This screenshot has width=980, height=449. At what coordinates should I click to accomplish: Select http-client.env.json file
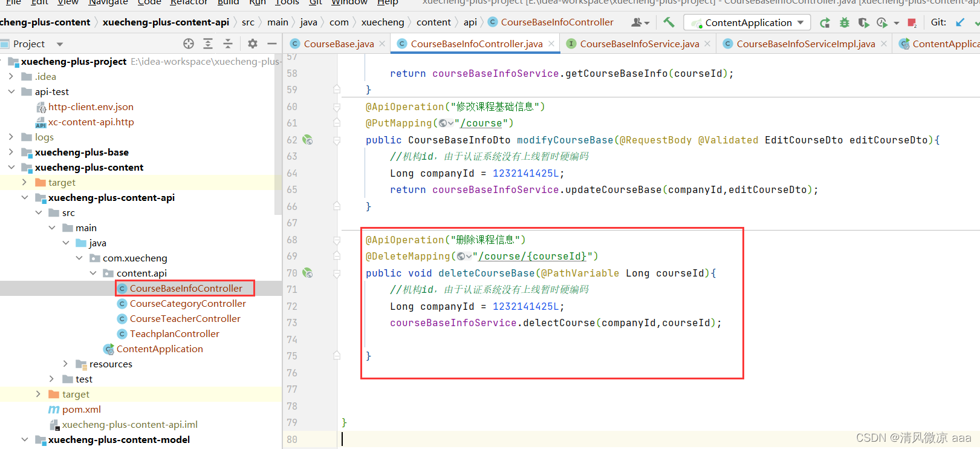(91, 107)
